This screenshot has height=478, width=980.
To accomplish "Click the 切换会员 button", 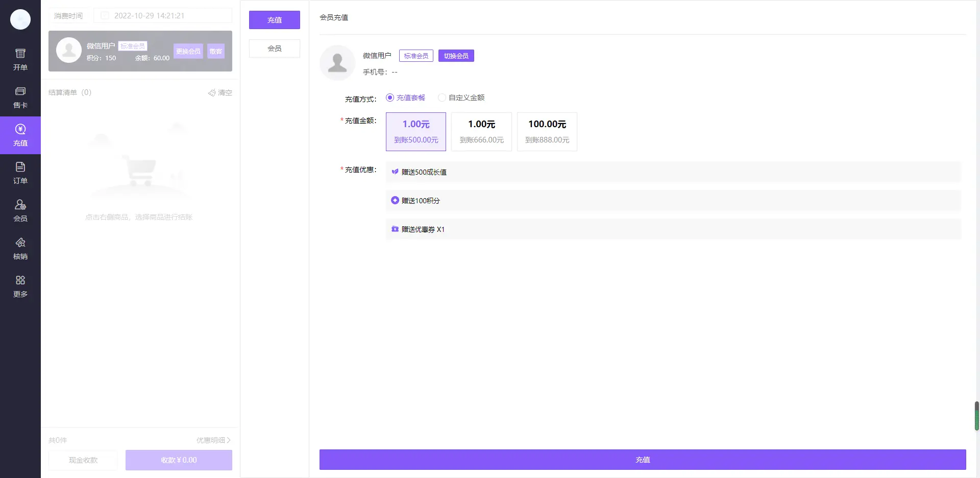I will (456, 56).
